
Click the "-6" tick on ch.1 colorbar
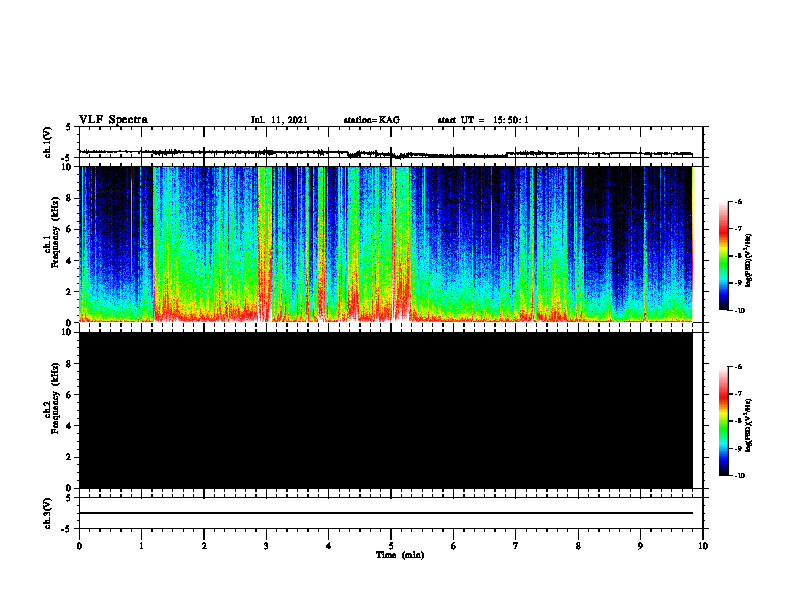pyautogui.click(x=738, y=201)
